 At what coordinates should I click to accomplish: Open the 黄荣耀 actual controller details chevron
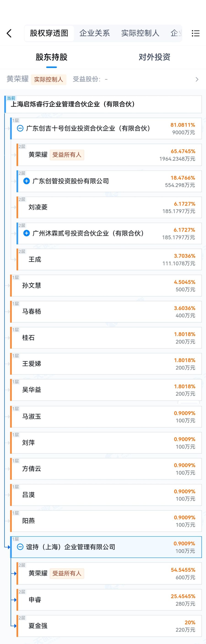[197, 80]
